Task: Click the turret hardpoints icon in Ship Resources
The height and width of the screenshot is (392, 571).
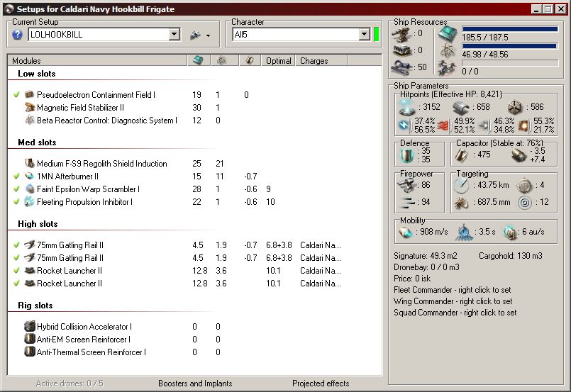Action: pyautogui.click(x=401, y=34)
